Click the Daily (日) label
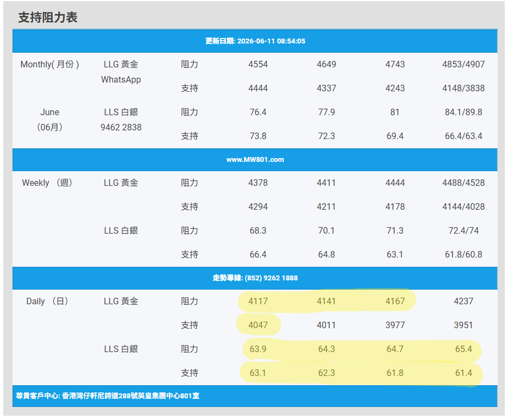Image resolution: width=508 pixels, height=420 pixels. pyautogui.click(x=47, y=302)
